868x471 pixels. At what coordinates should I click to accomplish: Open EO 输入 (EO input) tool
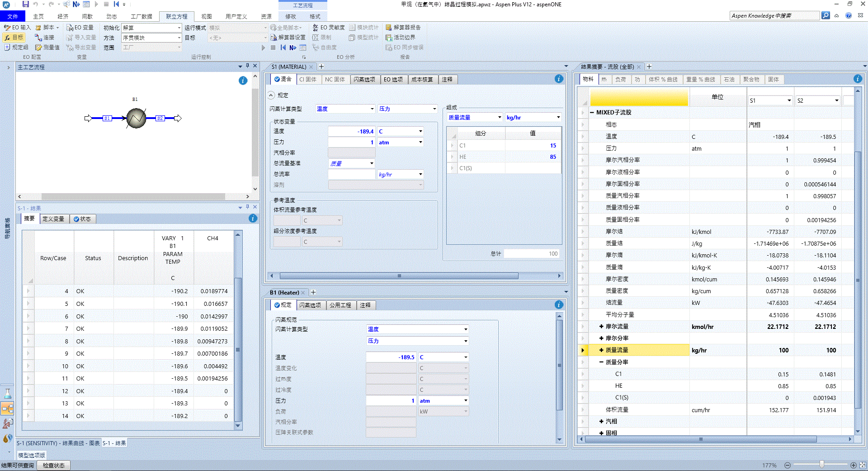click(17, 28)
